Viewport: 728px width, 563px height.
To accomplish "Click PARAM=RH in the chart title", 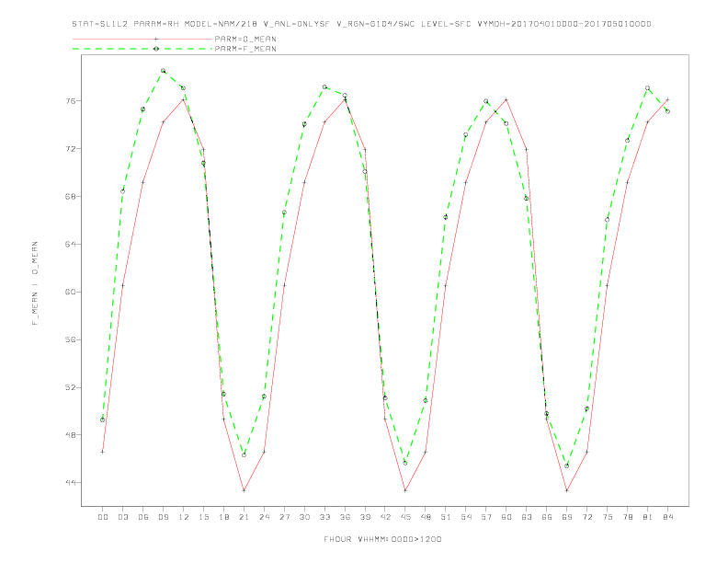I will 156,24.
